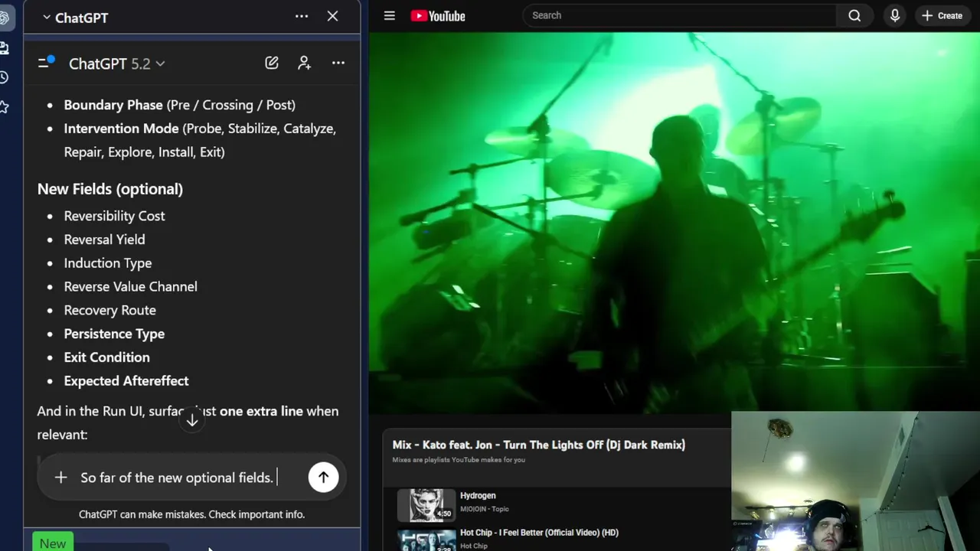
Task: Open the YouTube hamburger guide menu
Action: (389, 15)
